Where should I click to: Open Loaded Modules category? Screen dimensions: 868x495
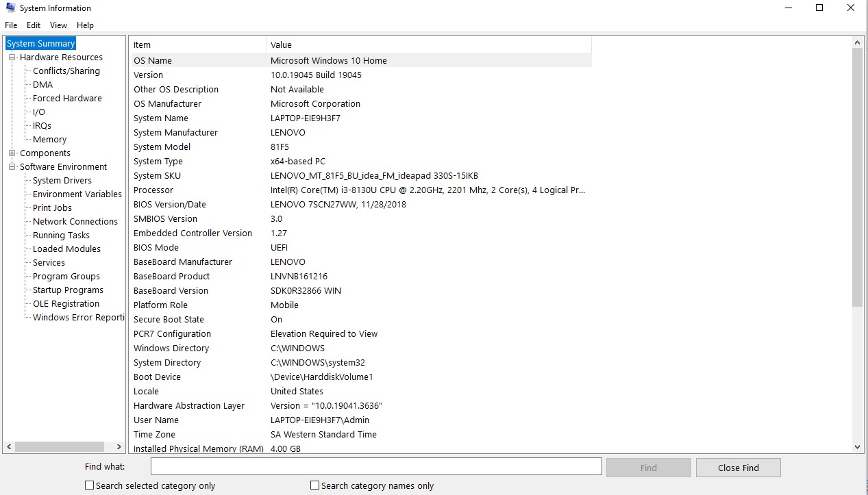tap(66, 249)
